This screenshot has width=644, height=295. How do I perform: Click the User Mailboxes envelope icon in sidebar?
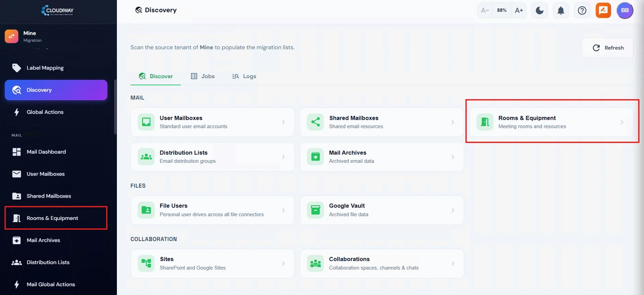(17, 174)
